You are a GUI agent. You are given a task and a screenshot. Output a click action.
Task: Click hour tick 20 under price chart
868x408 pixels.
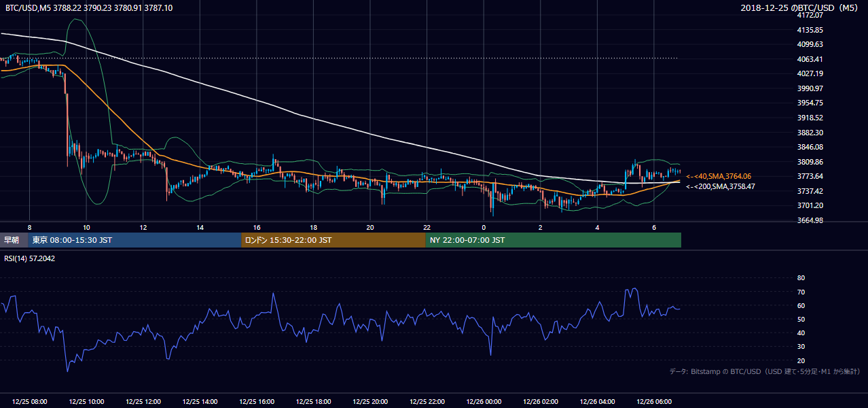tap(370, 227)
